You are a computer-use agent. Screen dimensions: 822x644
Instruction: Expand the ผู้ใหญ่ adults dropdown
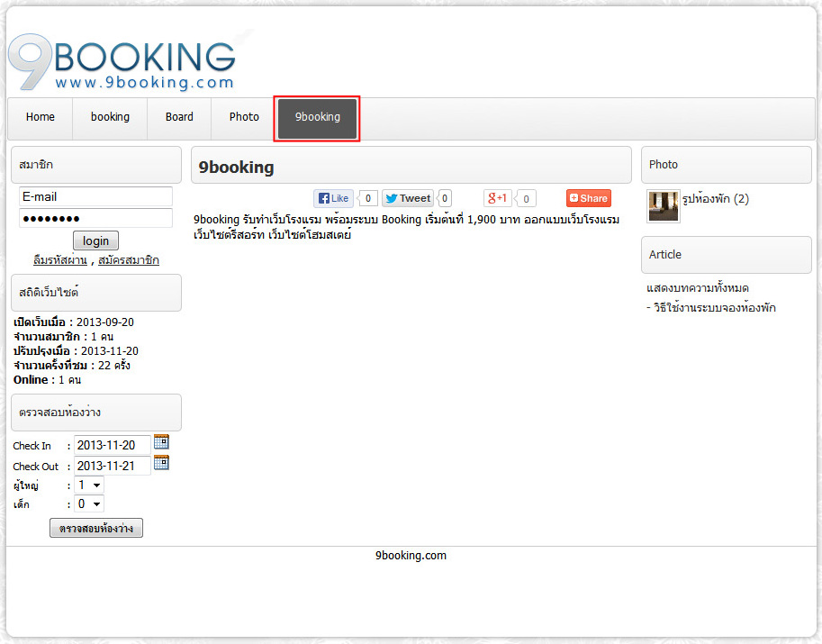(89, 485)
